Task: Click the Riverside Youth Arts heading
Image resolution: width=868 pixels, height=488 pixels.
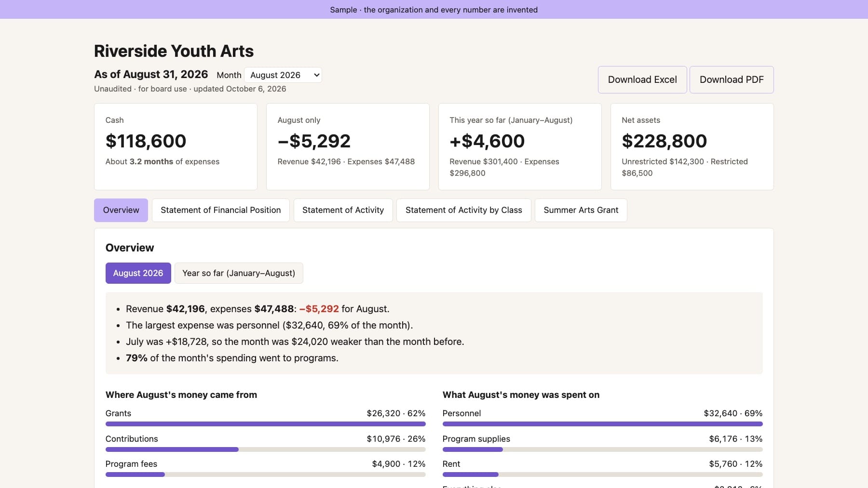Action: (174, 51)
